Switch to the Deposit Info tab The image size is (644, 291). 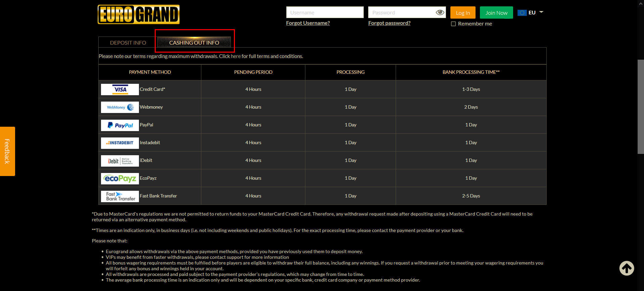(128, 43)
